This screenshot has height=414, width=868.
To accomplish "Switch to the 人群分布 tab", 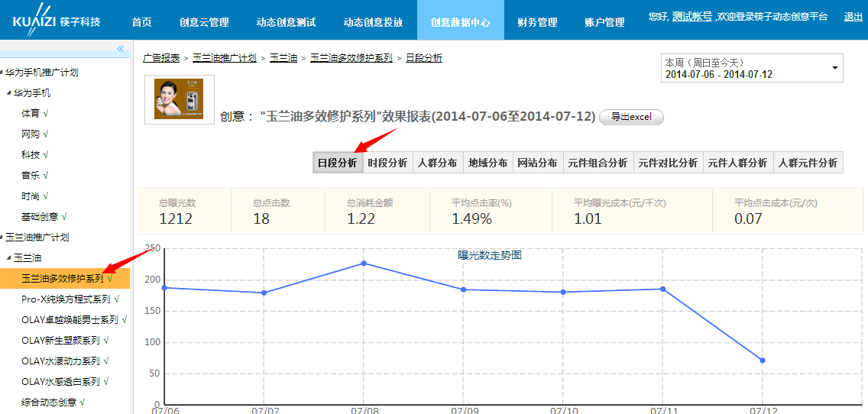I will [437, 163].
